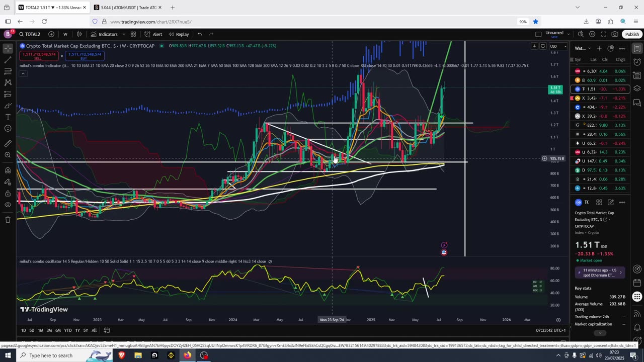Image resolution: width=644 pixels, height=362 pixels.
Task: Bookmark this page with the star icon
Action: 536,22
